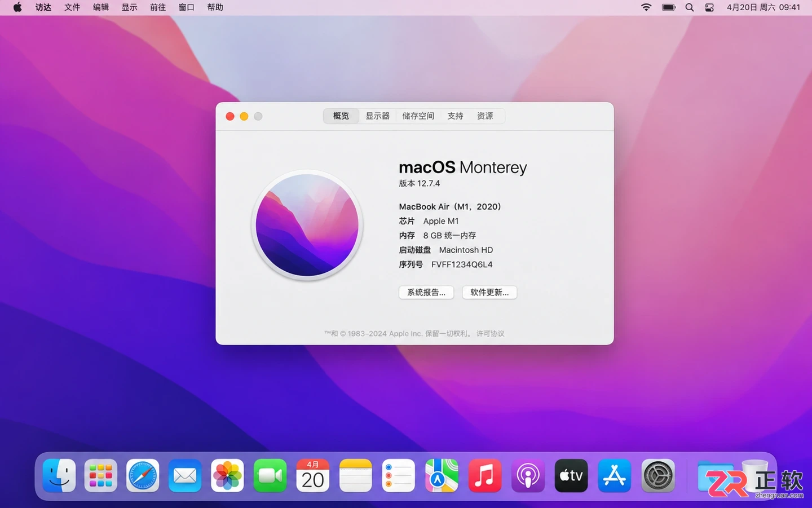Switch to the 显示器 tab

coord(378,116)
